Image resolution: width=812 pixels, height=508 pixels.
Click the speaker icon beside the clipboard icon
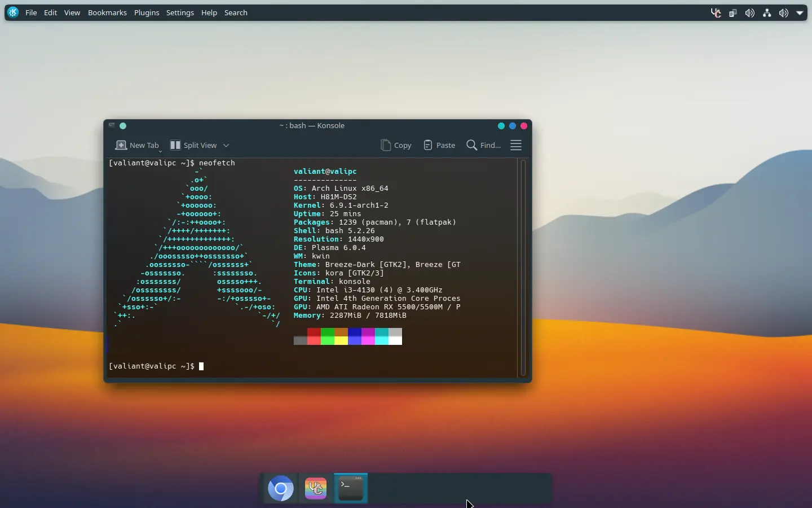point(750,13)
